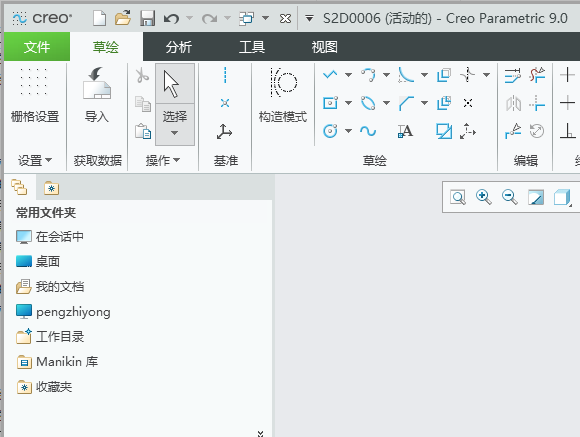
Task: Open the Rectangle tool dropdown arrow
Action: pos(348,103)
